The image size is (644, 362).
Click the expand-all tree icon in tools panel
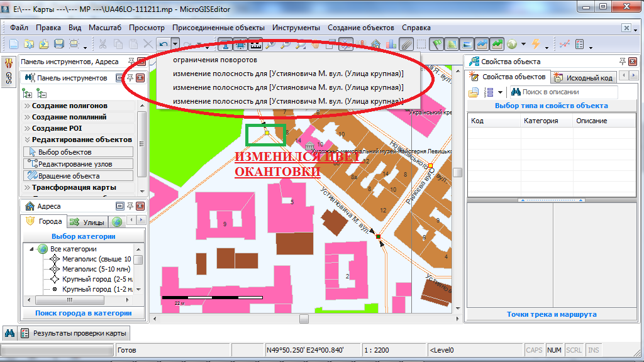click(x=27, y=93)
